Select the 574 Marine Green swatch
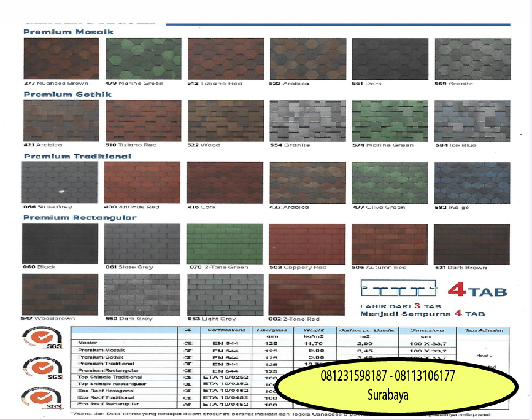The image size is (532, 420). 390,121
